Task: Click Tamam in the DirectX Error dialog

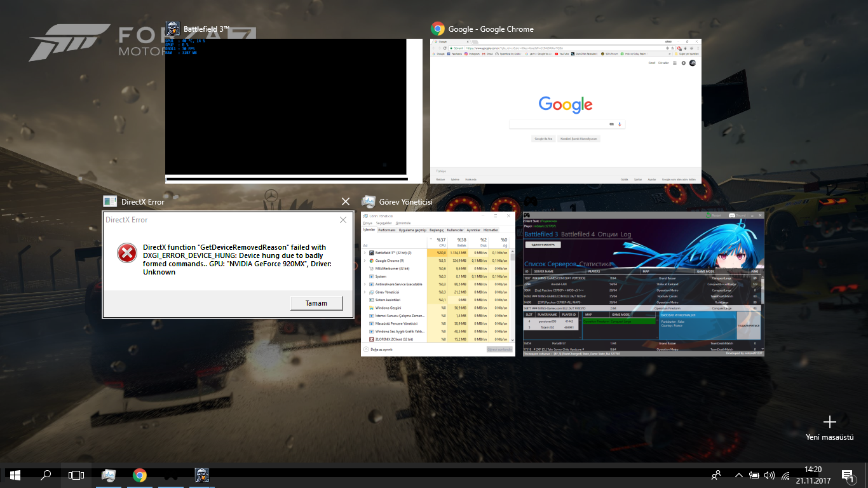Action: point(316,303)
